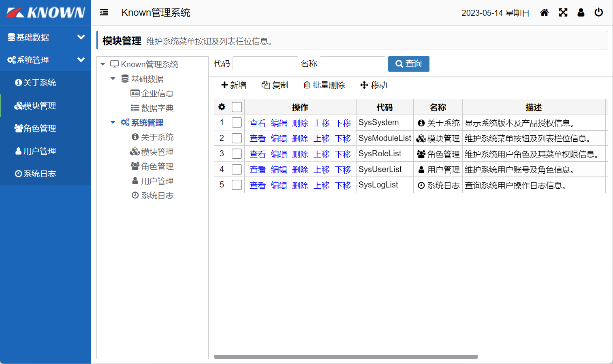Collapse the 系统管理 sidebar menu chevron
The image size is (613, 364).
pos(81,60)
